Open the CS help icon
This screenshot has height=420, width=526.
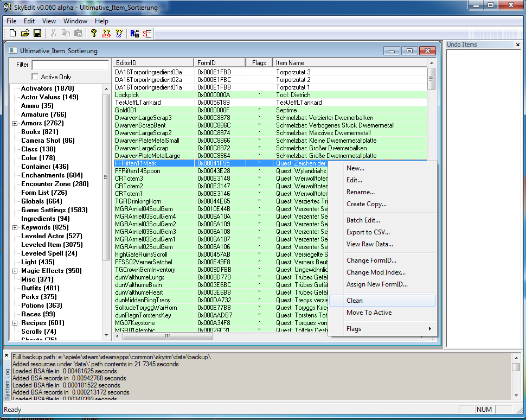coord(119,33)
